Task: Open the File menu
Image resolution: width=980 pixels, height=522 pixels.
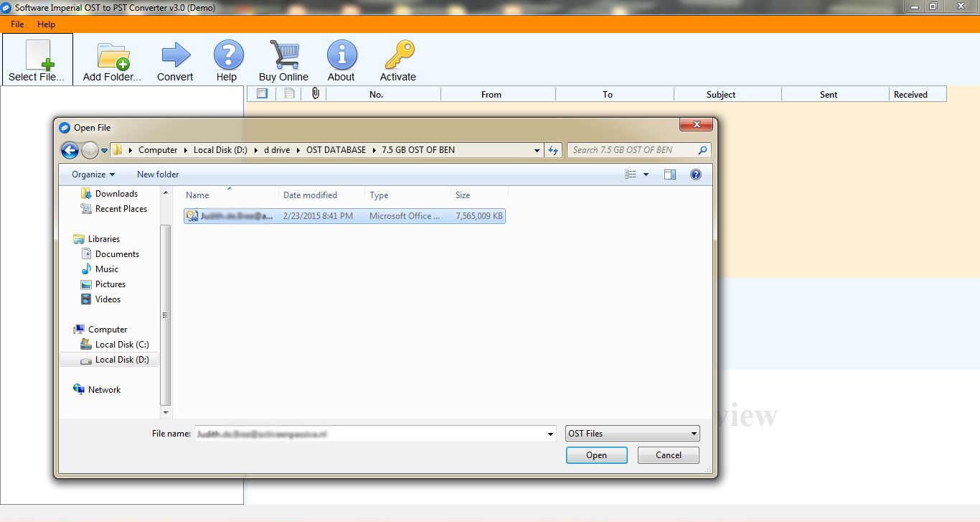Action: 17,24
